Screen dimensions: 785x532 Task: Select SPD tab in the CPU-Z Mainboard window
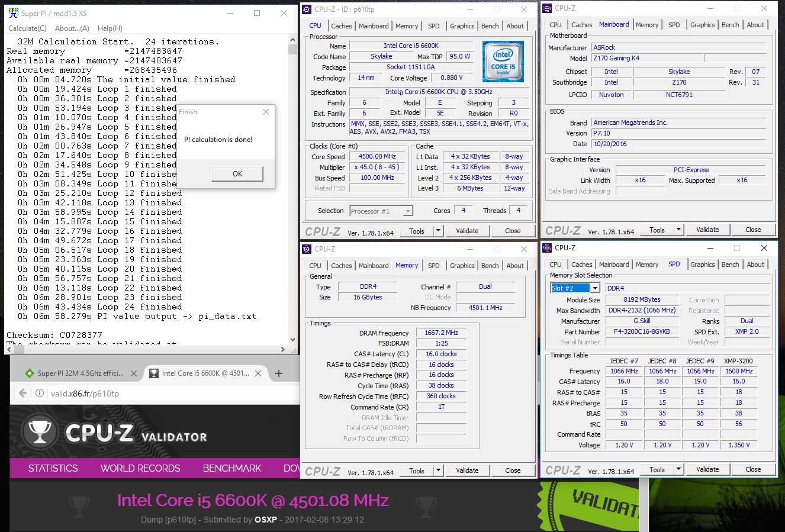[674, 25]
